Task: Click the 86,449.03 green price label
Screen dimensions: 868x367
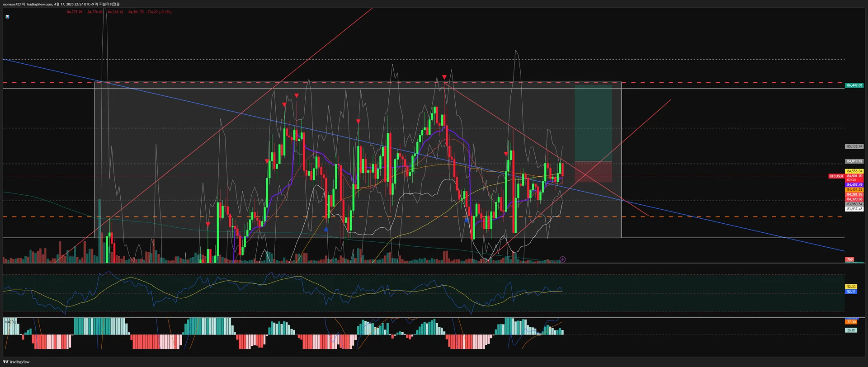Action: (854, 85)
